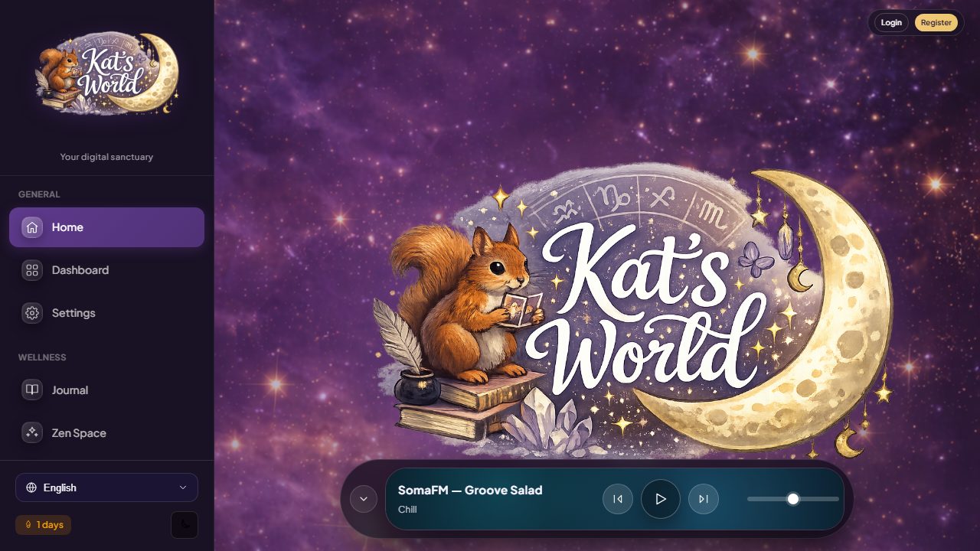Click the music player volume slider
This screenshot has width=980, height=551.
coord(793,499)
